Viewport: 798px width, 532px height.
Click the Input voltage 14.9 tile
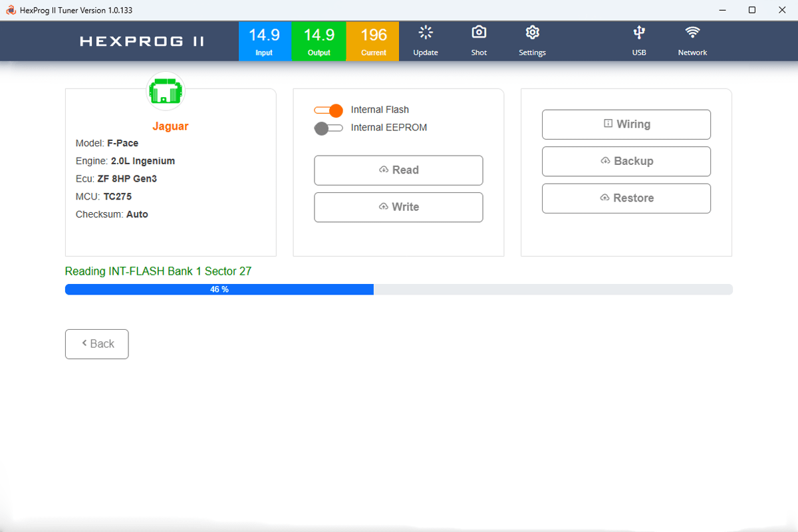[x=265, y=41]
